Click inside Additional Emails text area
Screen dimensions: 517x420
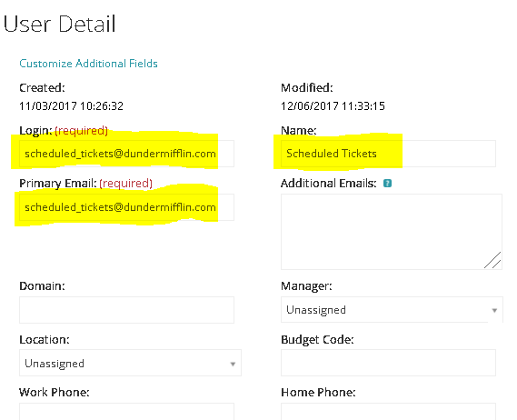pyautogui.click(x=392, y=232)
